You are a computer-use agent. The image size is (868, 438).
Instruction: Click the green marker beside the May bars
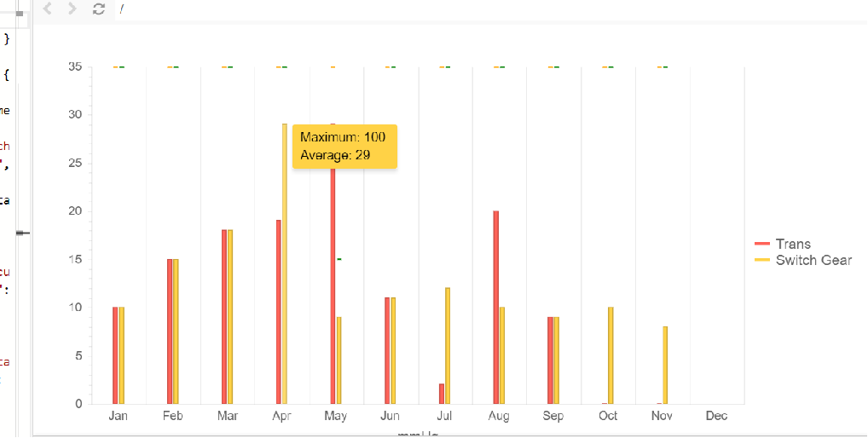point(339,259)
